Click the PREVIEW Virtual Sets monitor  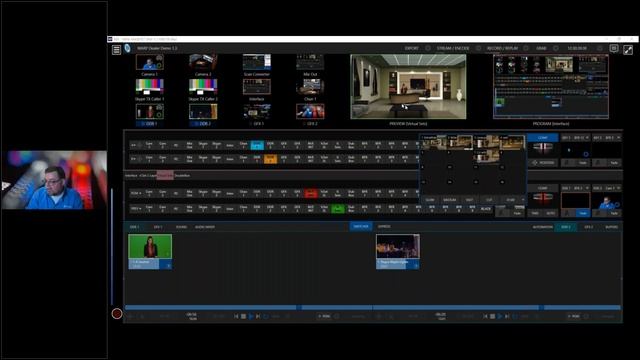[408, 87]
